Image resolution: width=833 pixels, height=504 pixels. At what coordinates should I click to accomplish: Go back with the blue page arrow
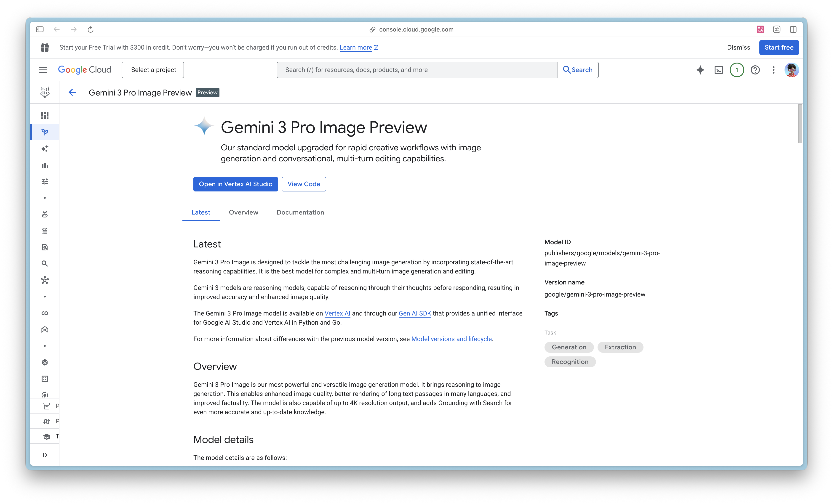[72, 92]
